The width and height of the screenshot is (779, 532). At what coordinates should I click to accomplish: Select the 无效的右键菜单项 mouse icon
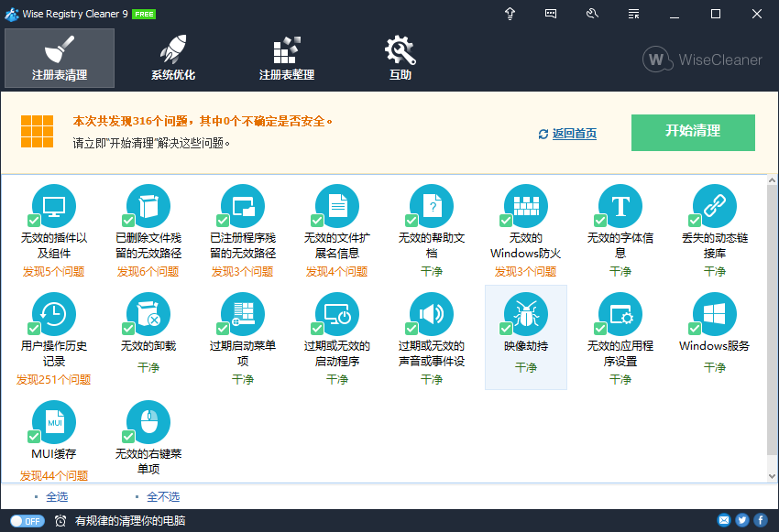click(148, 422)
